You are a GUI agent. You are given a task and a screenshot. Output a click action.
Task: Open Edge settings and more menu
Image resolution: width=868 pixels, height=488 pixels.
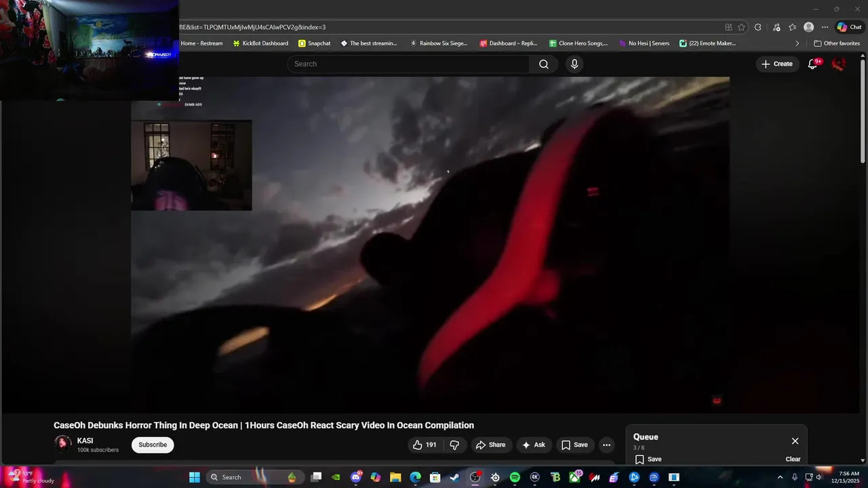point(825,27)
